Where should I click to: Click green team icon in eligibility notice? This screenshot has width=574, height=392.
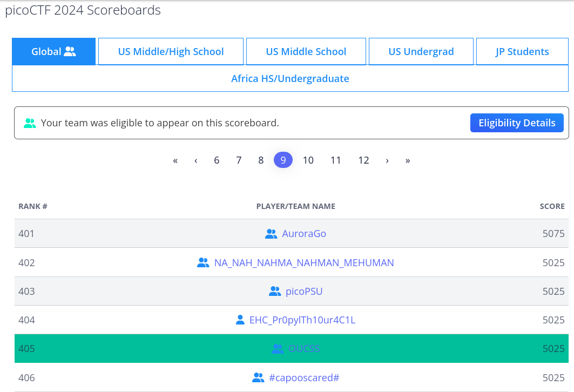[x=30, y=123]
